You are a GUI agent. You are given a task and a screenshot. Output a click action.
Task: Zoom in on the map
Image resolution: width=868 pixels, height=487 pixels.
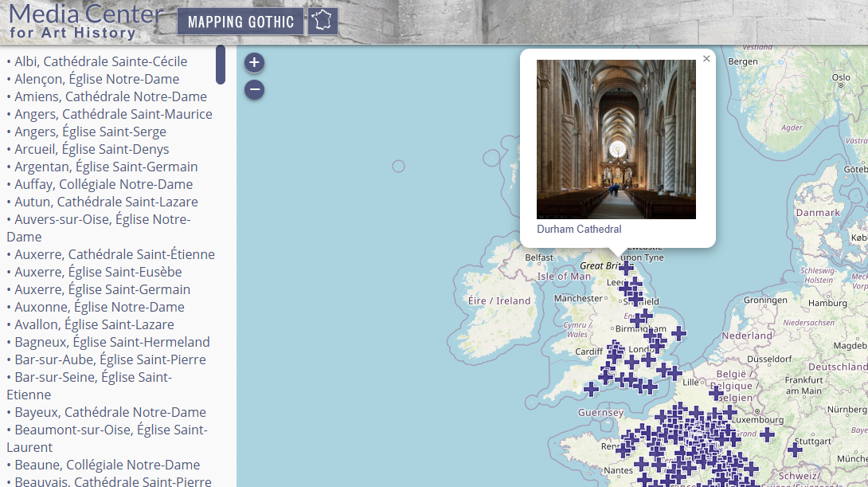tap(253, 61)
